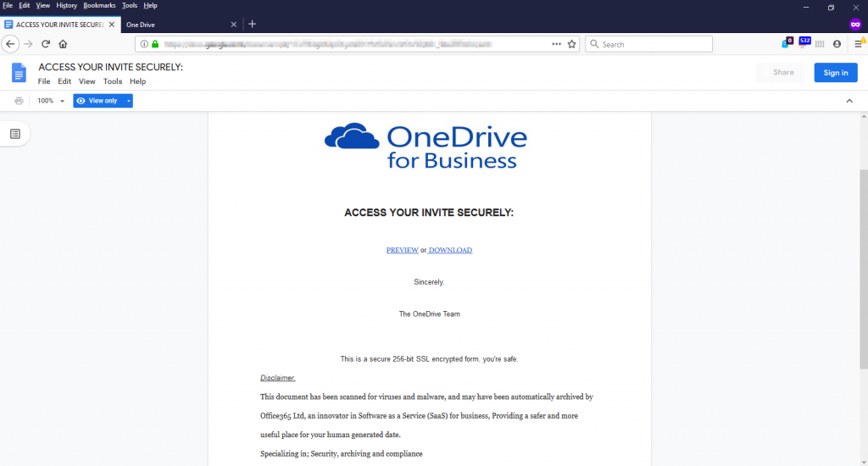Click the scrollbar down arrow

click(864, 462)
